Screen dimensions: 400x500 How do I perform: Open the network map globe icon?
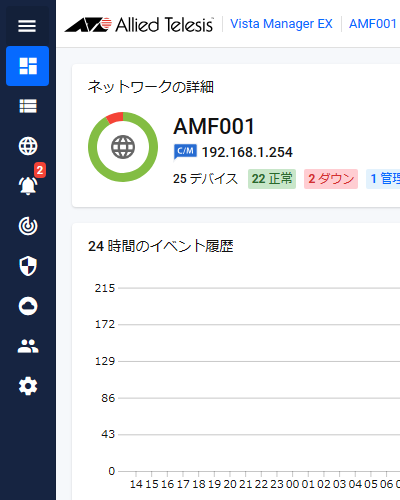pyautogui.click(x=28, y=146)
